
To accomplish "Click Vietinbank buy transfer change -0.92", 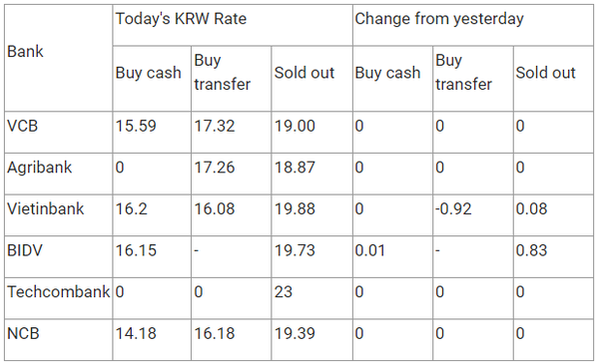I will (x=453, y=208).
